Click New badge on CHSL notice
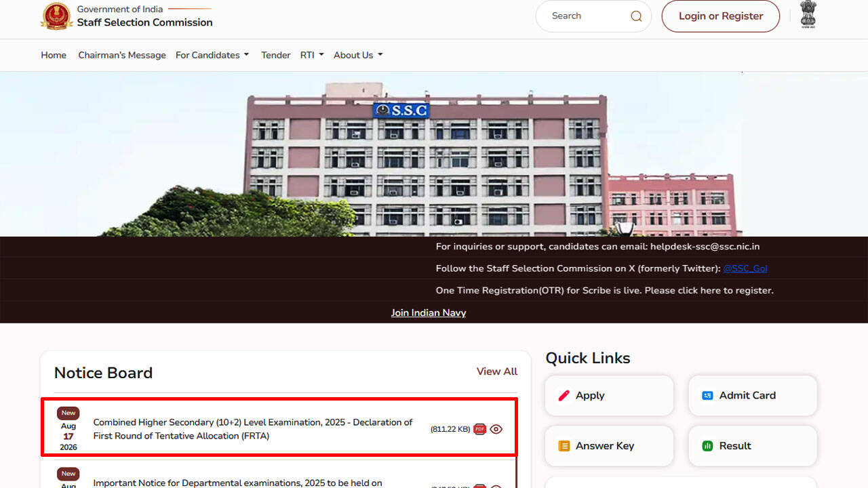The image size is (868, 488). pyautogui.click(x=68, y=413)
